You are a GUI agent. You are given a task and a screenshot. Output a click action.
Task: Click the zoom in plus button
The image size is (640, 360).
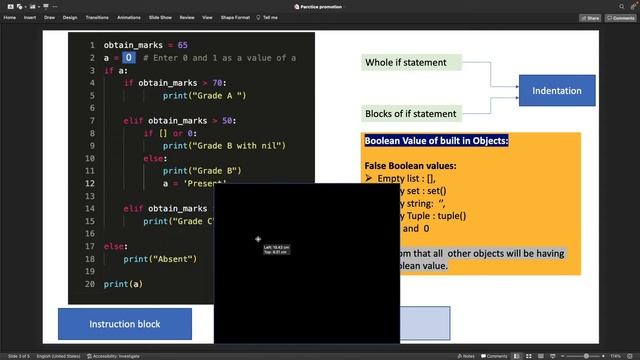[603, 356]
